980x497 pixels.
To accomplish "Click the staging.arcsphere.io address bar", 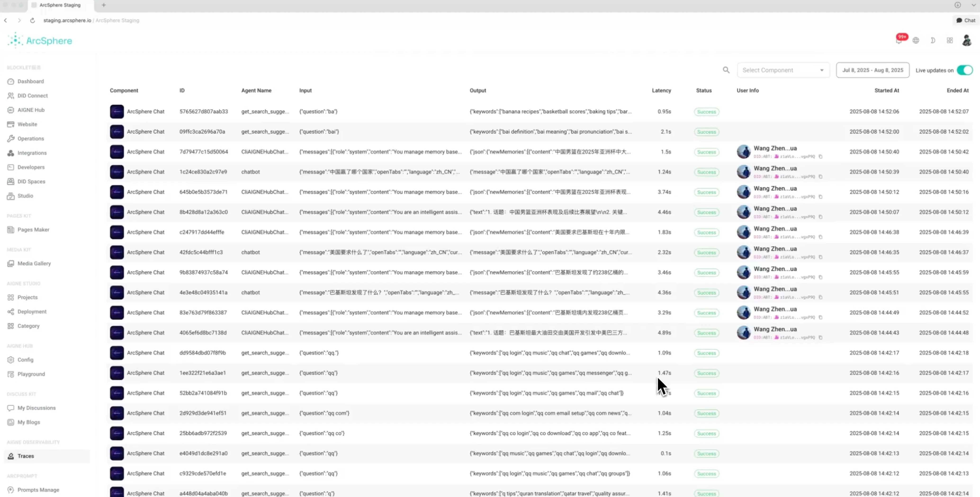I will tap(91, 20).
